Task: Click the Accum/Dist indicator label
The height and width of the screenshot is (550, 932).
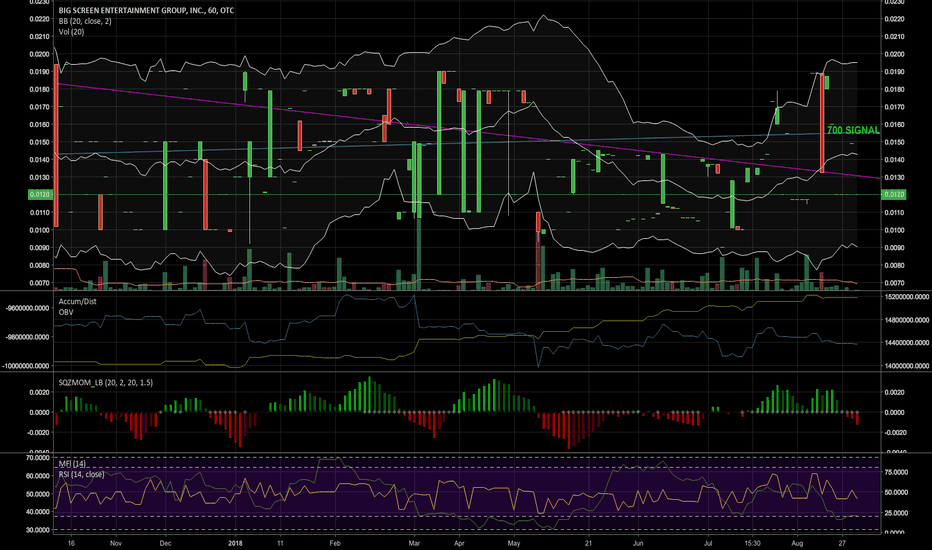Action: [77, 301]
